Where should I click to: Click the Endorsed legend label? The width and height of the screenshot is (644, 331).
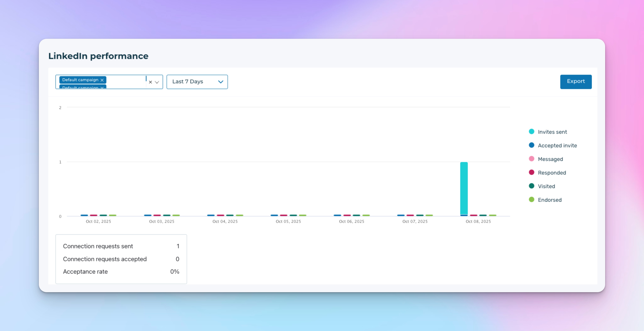(x=549, y=200)
